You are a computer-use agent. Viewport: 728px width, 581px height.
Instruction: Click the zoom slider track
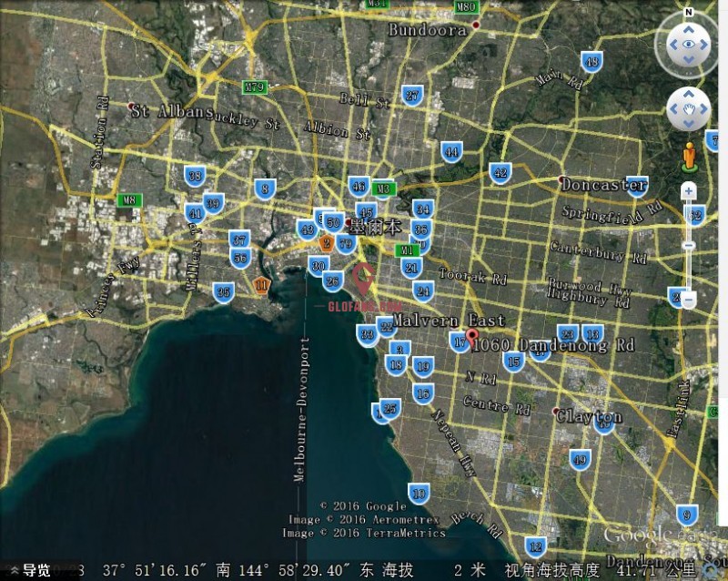coord(689,219)
